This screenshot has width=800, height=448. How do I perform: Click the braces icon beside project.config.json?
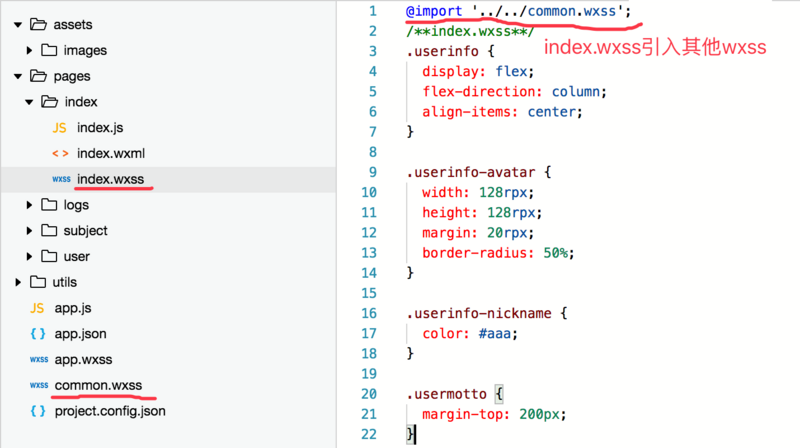point(38,411)
